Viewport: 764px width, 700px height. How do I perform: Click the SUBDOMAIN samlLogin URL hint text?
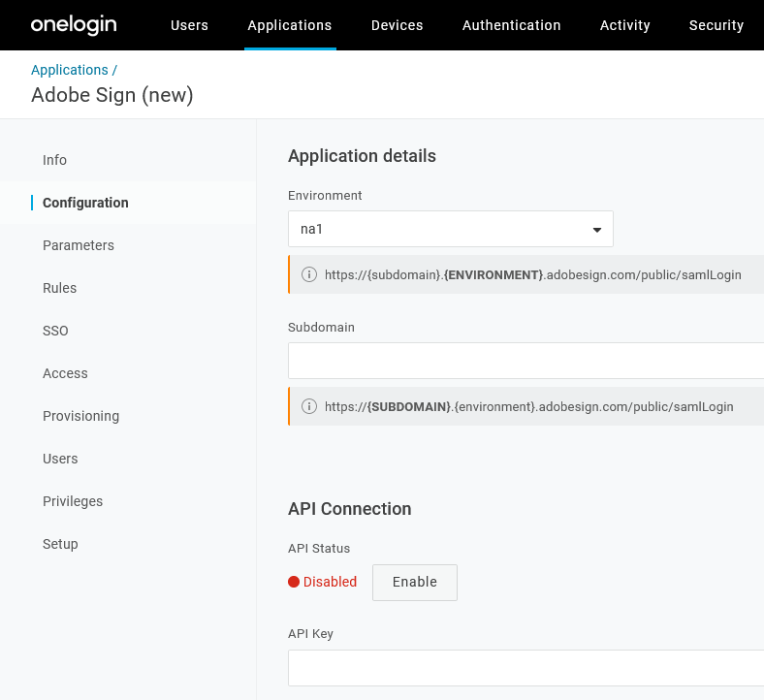pos(529,406)
